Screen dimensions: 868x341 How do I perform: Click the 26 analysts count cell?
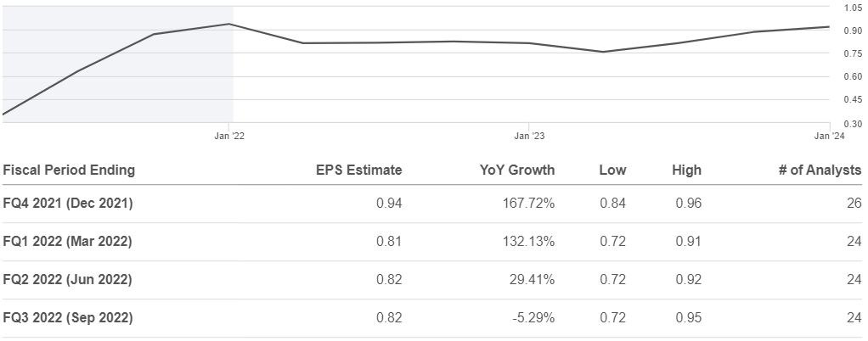pos(854,204)
